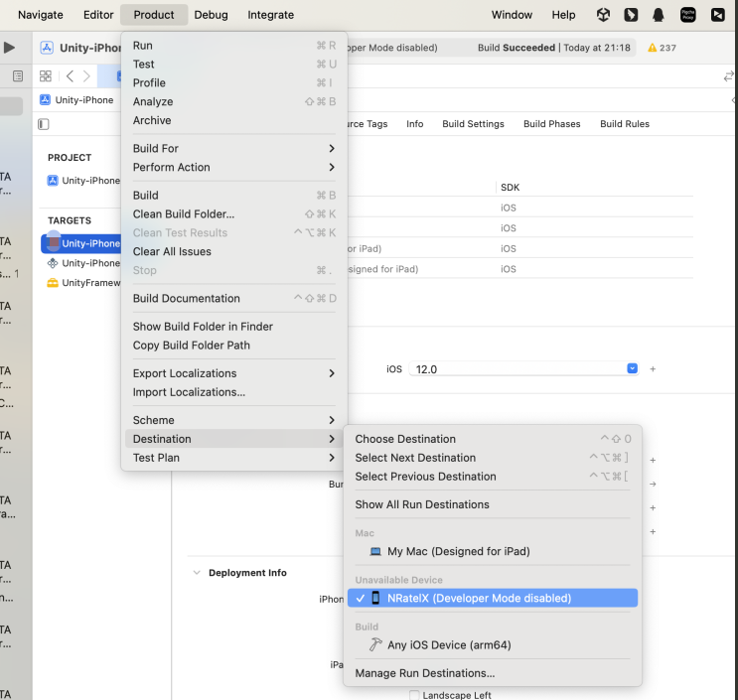Click the Run play button in toolbar

9,48
